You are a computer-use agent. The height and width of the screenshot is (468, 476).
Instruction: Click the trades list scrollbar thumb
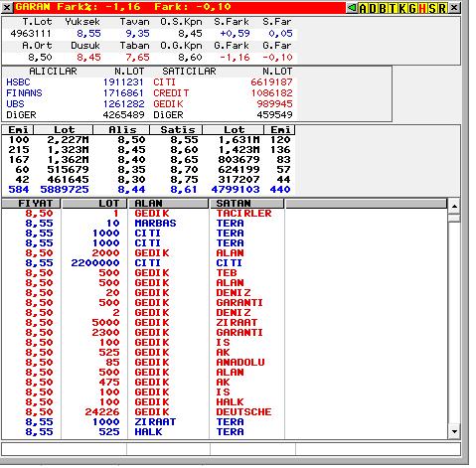pos(454,218)
